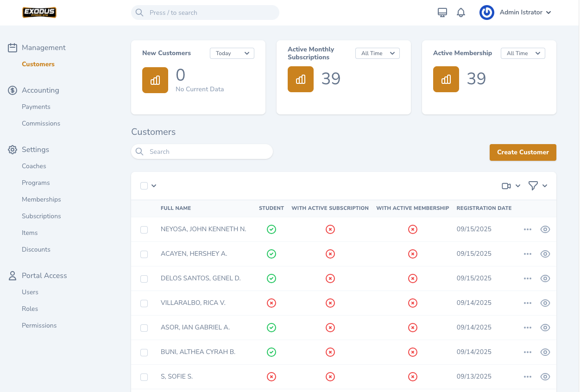Go to Payments in the sidebar
Viewport: 580px width, 392px height.
[x=36, y=107]
